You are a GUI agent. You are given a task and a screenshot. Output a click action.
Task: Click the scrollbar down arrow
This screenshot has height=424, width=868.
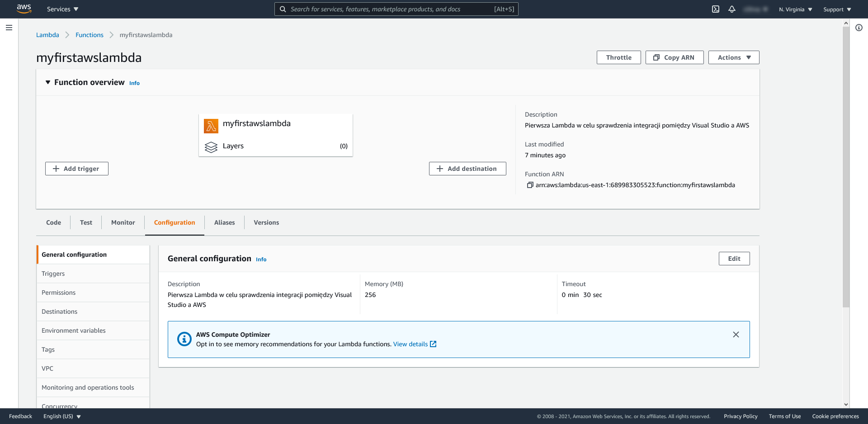tap(846, 405)
